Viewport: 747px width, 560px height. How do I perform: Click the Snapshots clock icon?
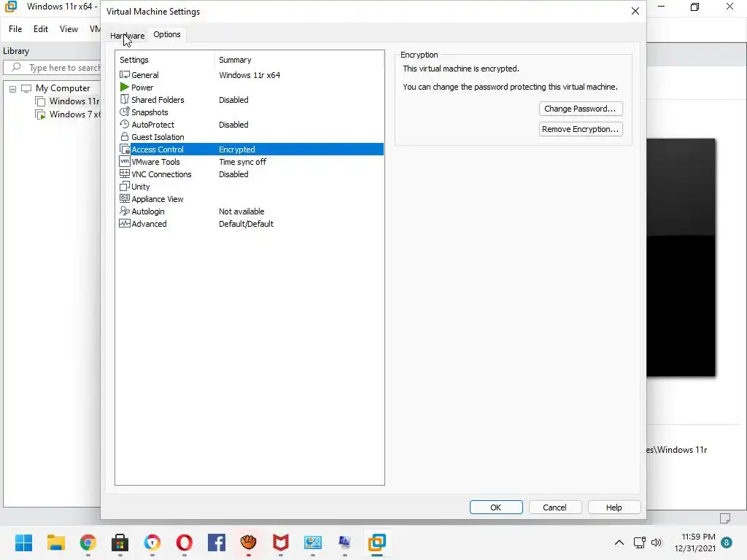124,112
